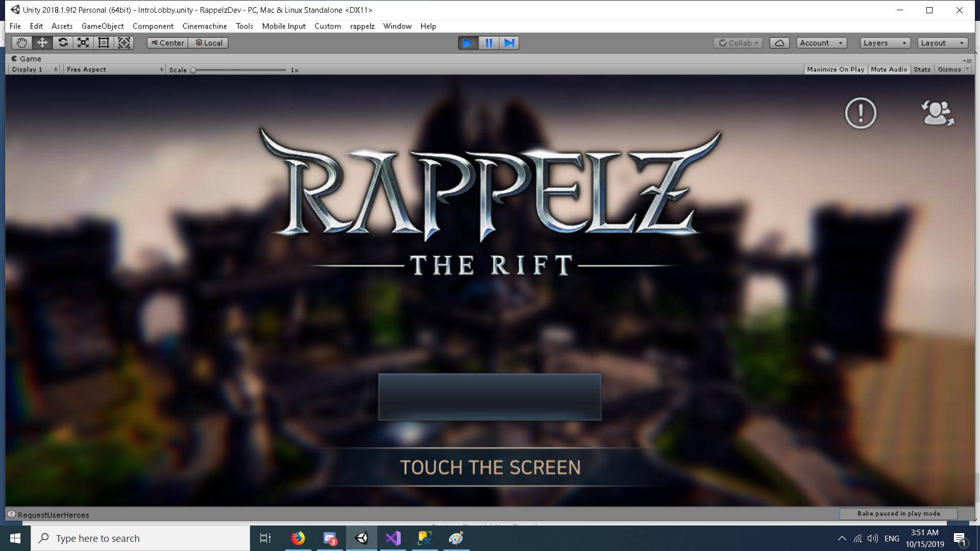
Task: Open the Display 1 dropdown
Action: 34,69
